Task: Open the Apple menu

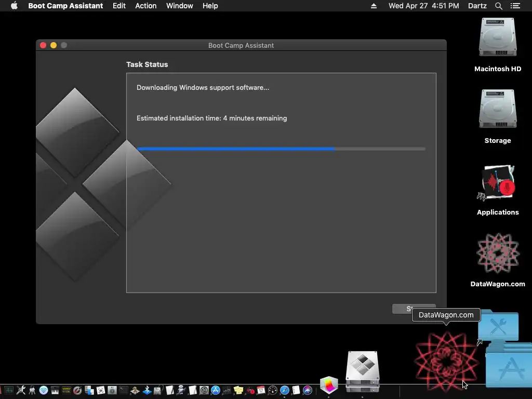Action: (14, 5)
